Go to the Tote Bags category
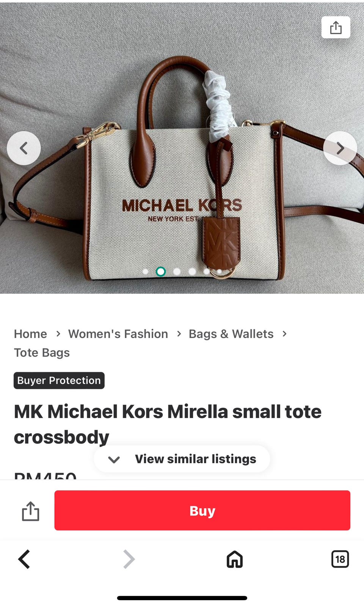The image size is (364, 607). point(42,353)
